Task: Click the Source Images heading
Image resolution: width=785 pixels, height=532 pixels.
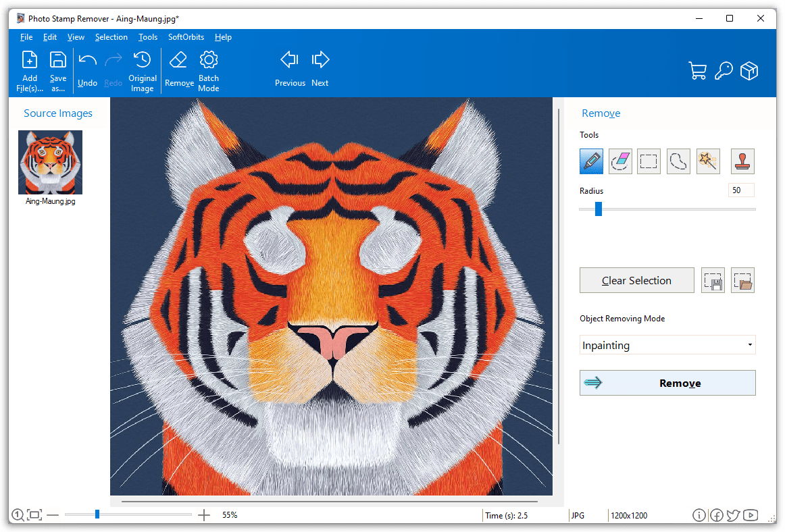Action: 58,113
